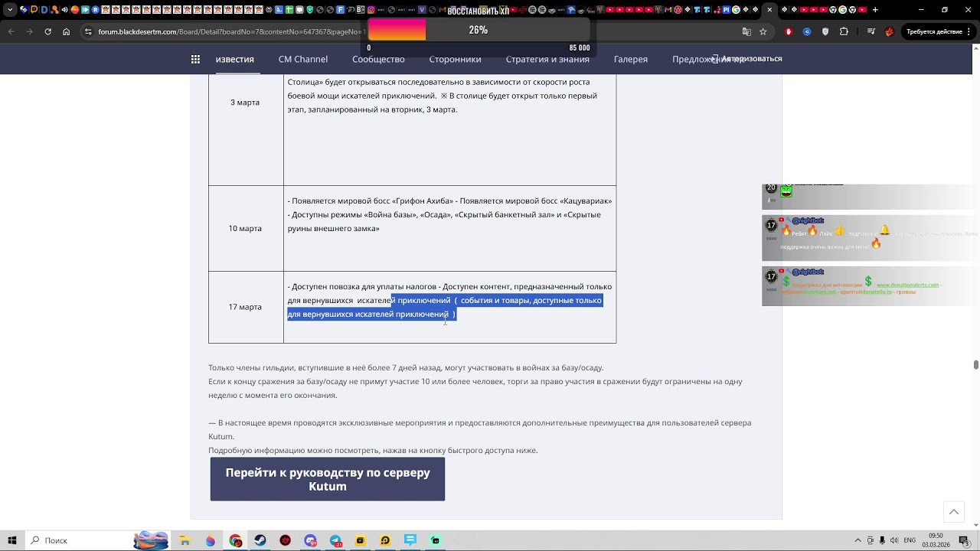Open File Explorer from the taskbar

point(185,540)
